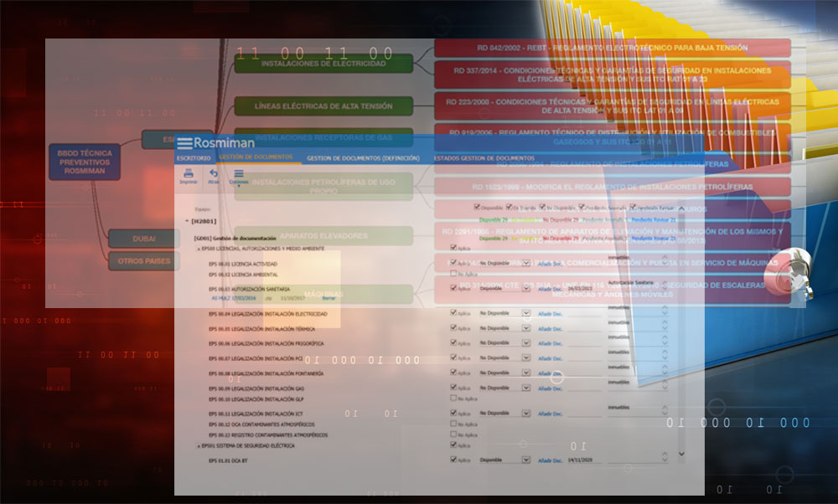838x504 pixels.
Task: Uncheck Aplica for EPS 00.01 Licencia Actividad
Action: tap(453, 263)
